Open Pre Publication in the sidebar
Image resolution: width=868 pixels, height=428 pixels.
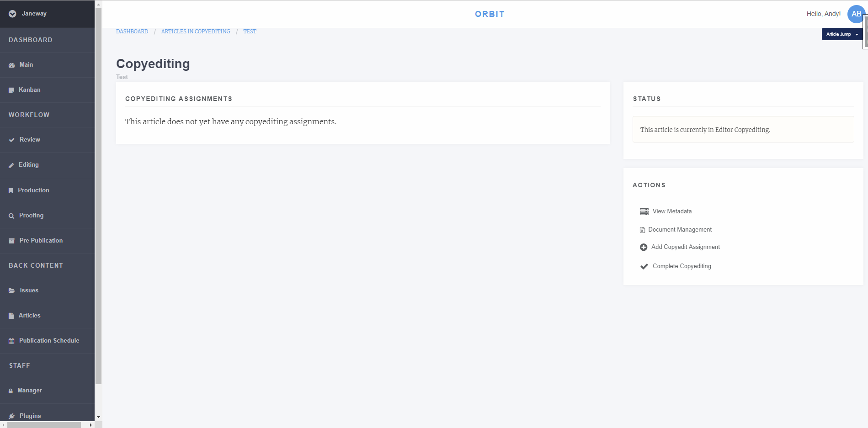(x=41, y=241)
